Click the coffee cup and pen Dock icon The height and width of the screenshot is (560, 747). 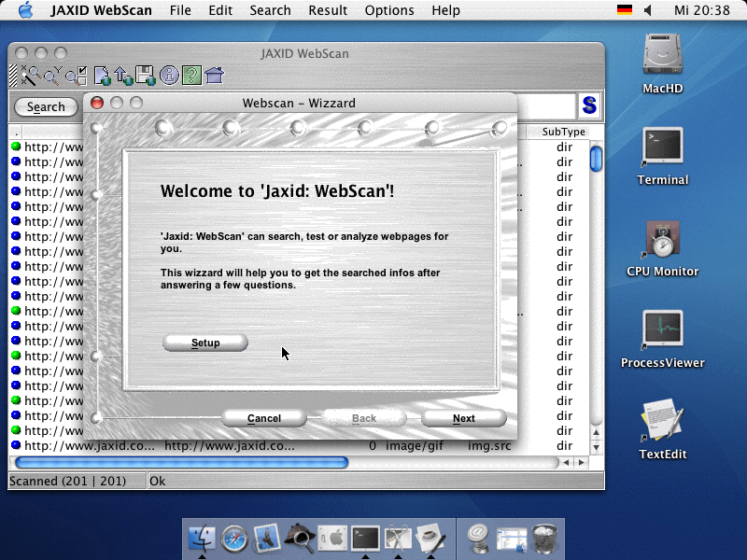(x=430, y=539)
